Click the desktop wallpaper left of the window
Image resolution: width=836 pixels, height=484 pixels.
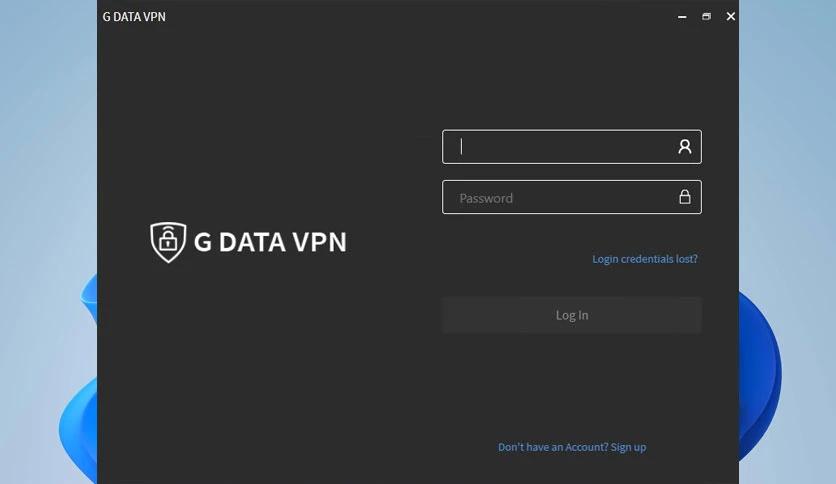pos(48,160)
